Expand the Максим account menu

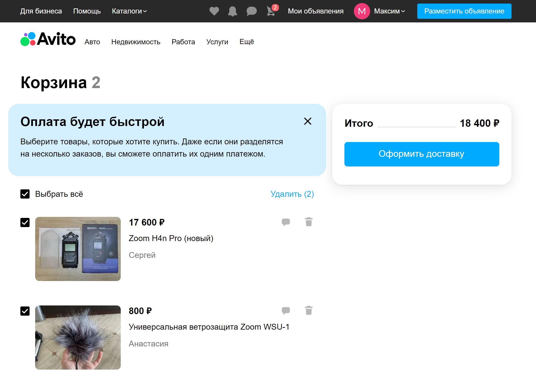coord(390,11)
